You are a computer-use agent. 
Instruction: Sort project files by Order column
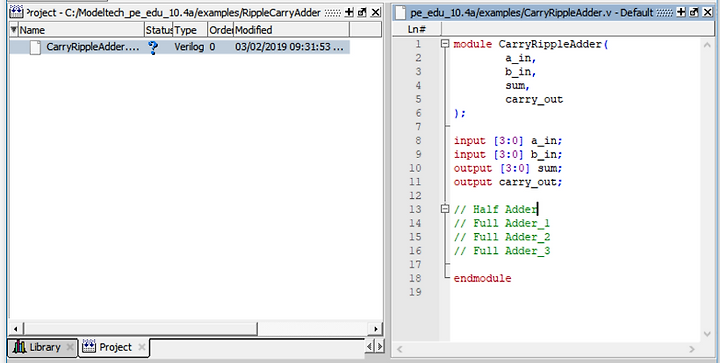[220, 30]
